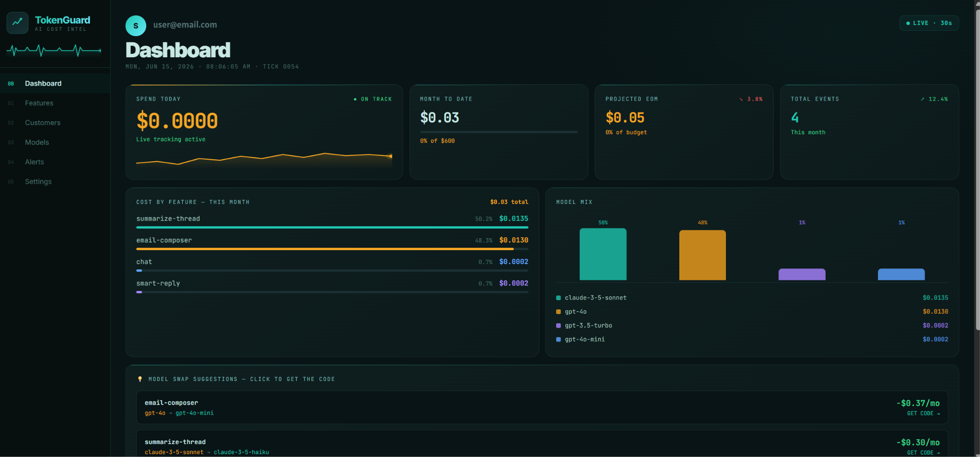Screen dimensions: 980x457
Task: Click the -$0.37/mo savings amount
Action: coord(918,403)
